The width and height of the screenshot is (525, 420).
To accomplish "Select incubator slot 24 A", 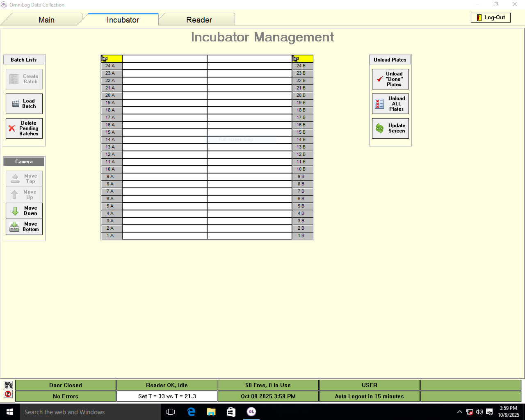I will 111,66.
